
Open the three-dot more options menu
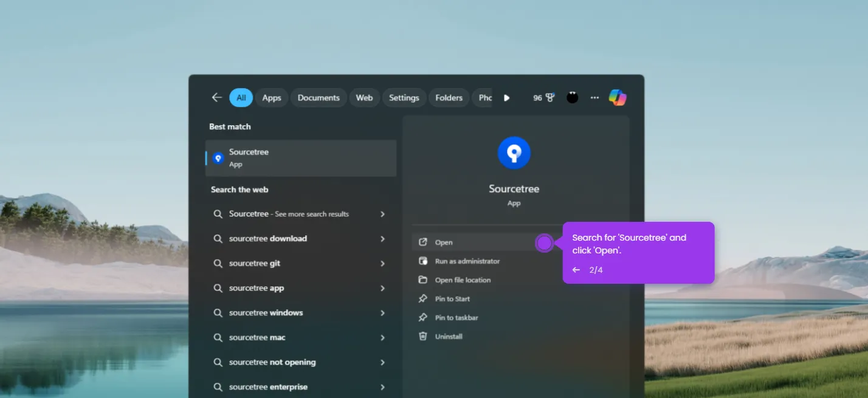594,98
